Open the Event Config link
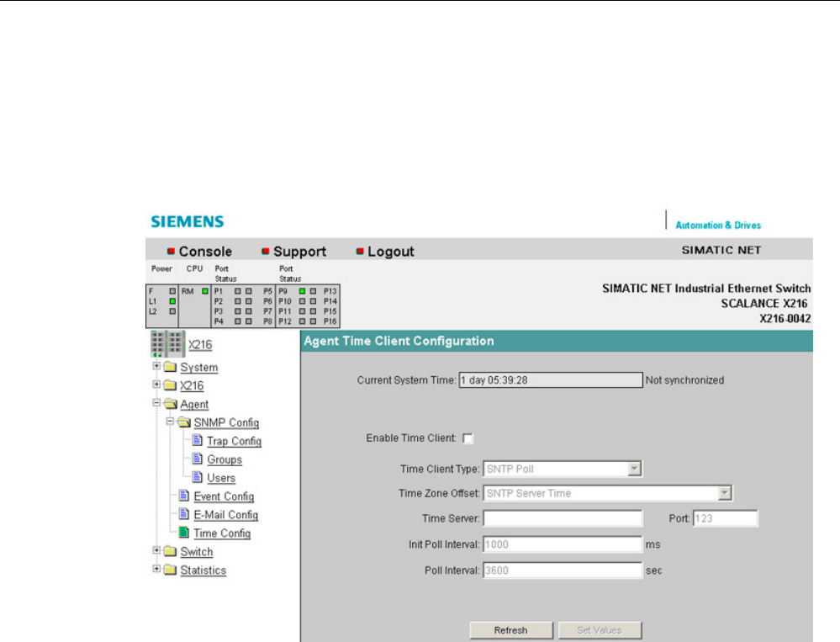The height and width of the screenshot is (642, 840). [224, 496]
